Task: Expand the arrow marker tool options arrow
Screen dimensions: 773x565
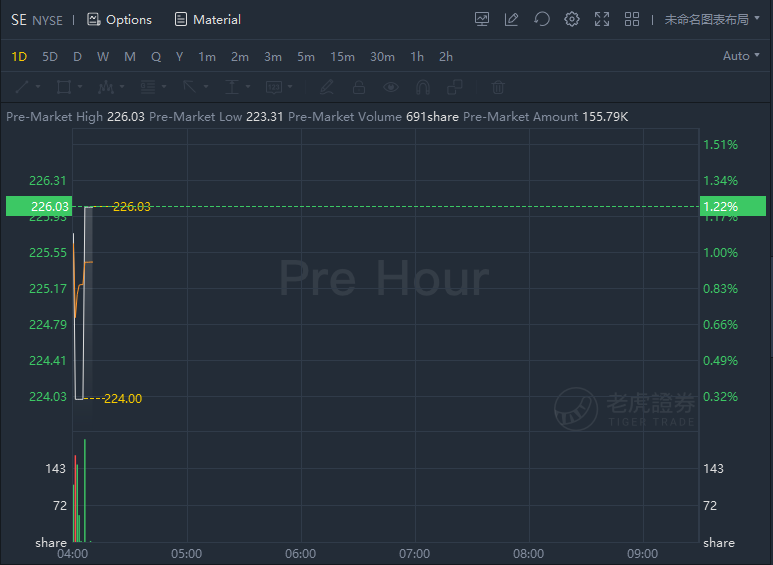Action: tap(206, 87)
